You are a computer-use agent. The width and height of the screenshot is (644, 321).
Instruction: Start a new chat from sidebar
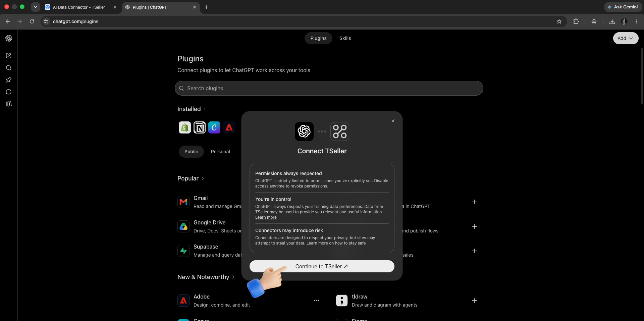click(9, 56)
